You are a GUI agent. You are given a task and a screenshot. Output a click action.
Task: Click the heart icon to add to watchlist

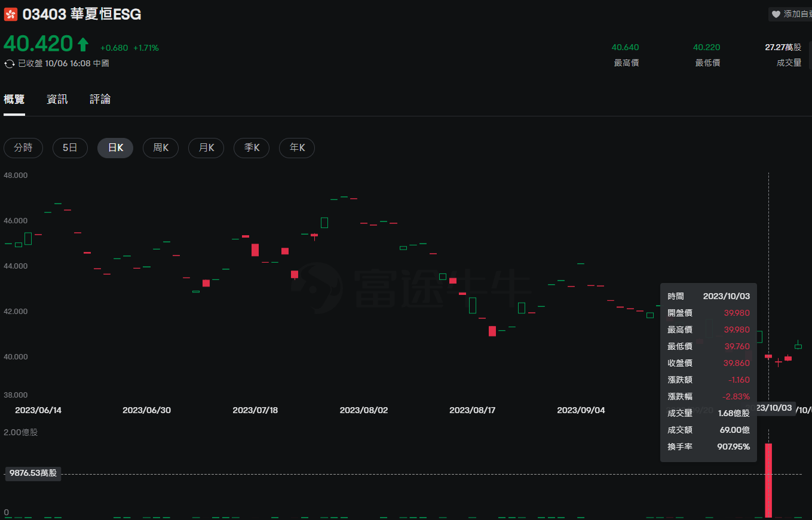click(776, 14)
